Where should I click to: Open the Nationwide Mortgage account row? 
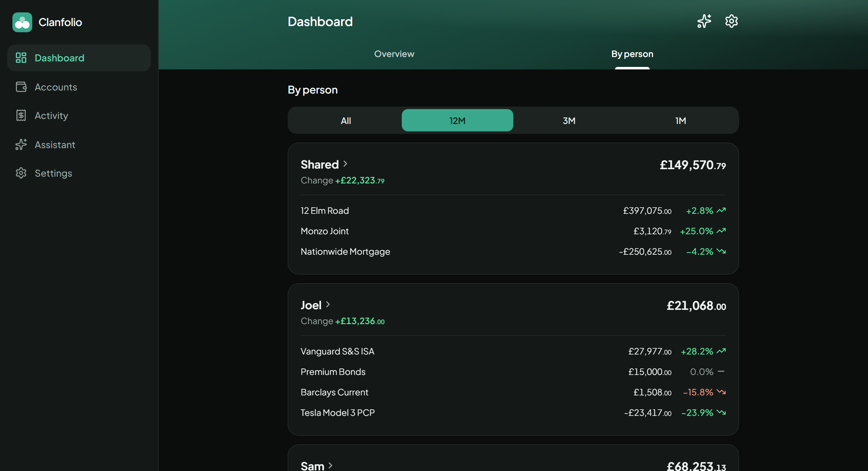click(x=513, y=251)
